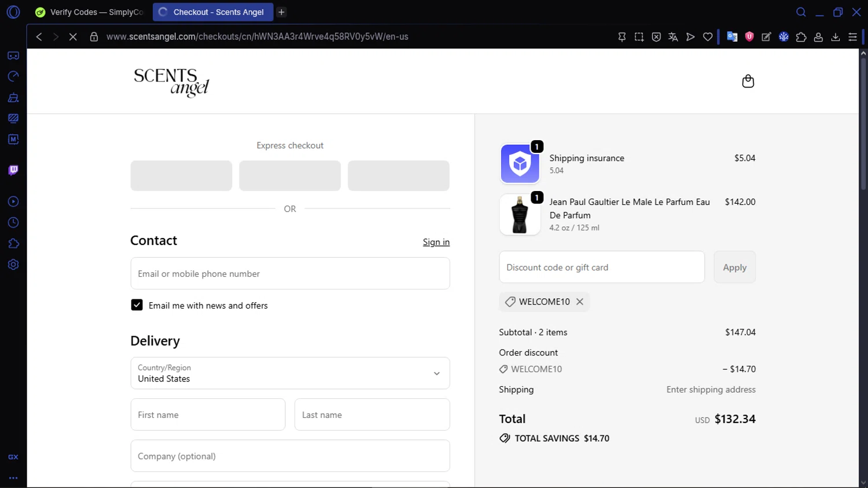Open the Easy Setup menu lines icon
Image resolution: width=868 pixels, height=488 pixels.
coord(853,36)
